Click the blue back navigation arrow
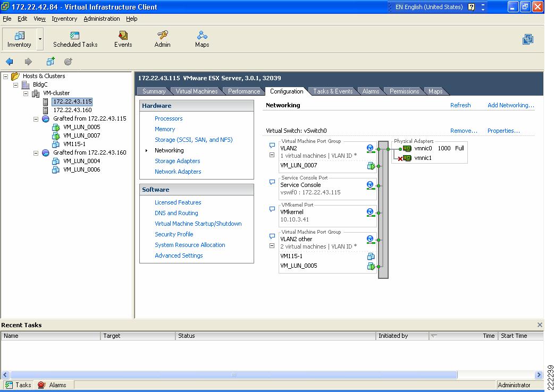This screenshot has width=554, height=392. tap(10, 62)
